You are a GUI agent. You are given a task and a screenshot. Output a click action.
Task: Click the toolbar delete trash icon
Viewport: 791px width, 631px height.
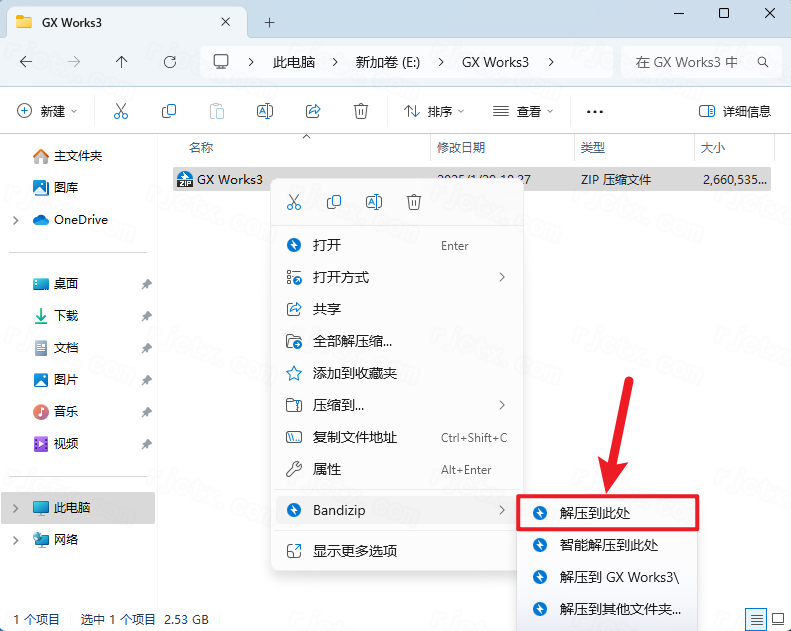(x=361, y=111)
